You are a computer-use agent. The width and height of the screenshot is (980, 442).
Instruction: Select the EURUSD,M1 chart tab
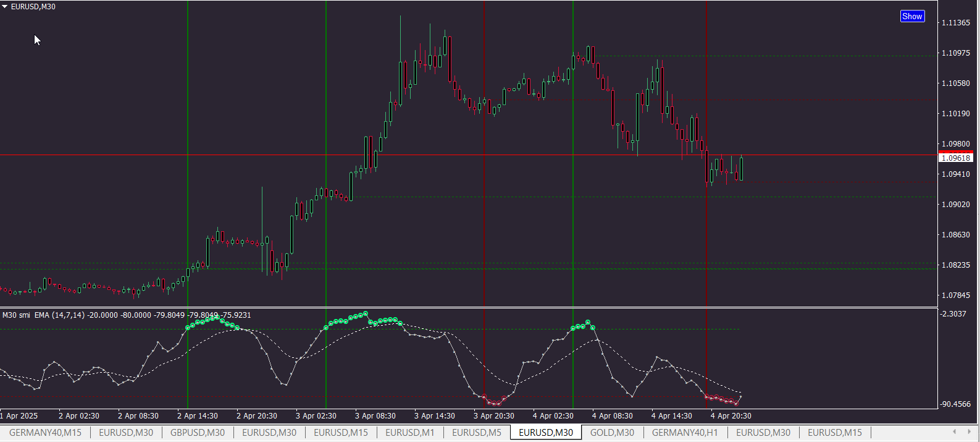(x=410, y=433)
